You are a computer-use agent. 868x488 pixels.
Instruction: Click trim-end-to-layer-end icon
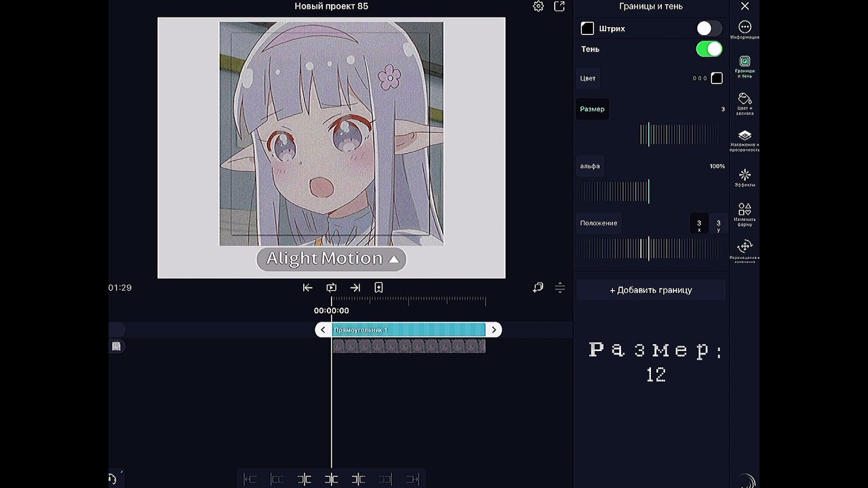click(412, 479)
